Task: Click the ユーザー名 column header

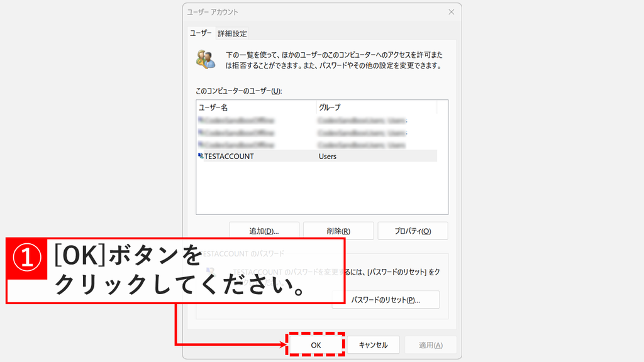Action: pos(257,107)
